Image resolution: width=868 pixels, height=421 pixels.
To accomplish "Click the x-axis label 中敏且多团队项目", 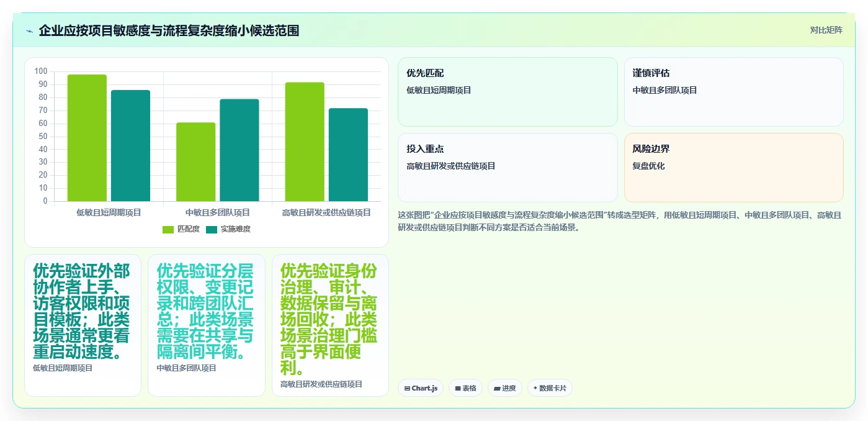I will click(218, 212).
